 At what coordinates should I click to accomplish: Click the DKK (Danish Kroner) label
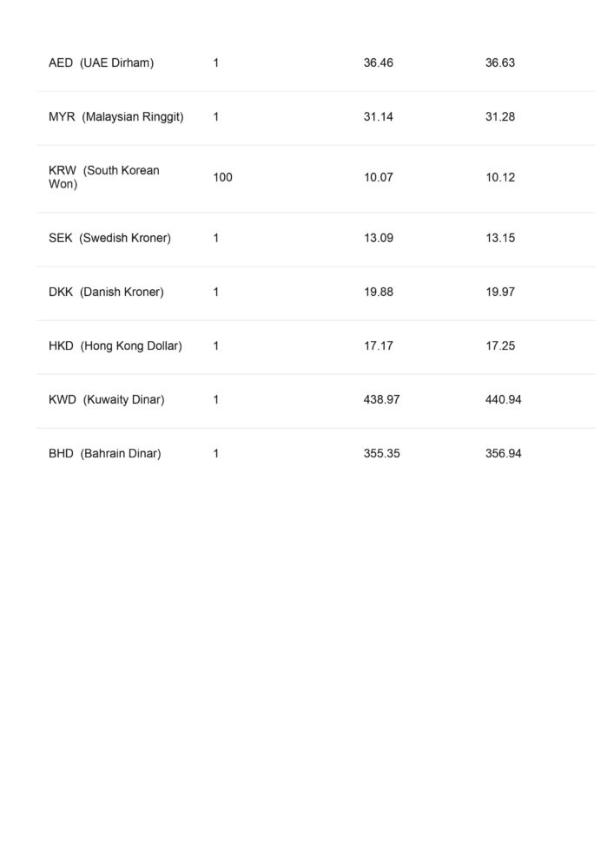(106, 293)
